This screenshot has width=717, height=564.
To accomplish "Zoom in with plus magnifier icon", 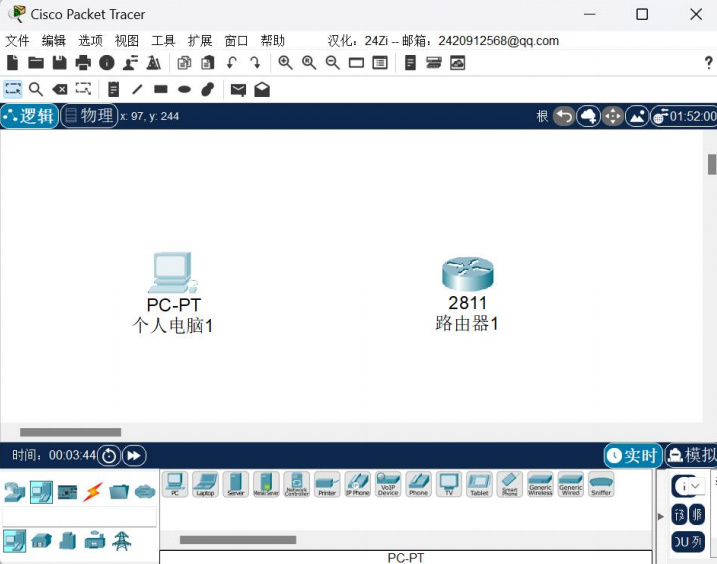I will (x=286, y=63).
